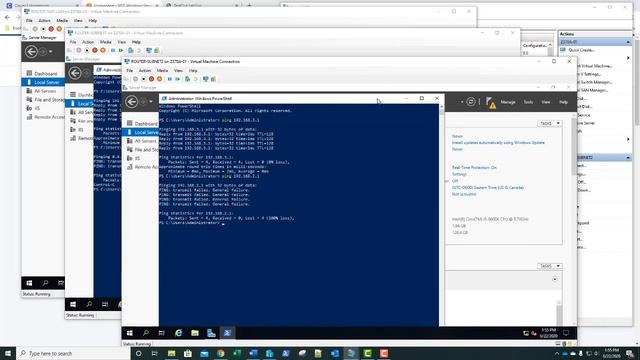Click Turn Off icon in ROUTER-SUBNET2 toolbar
The height and width of the screenshot is (360, 640).
tap(143, 79)
